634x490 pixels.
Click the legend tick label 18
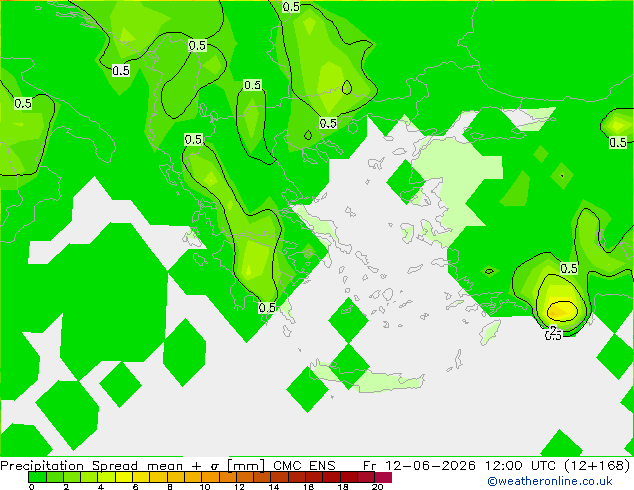coord(343,487)
